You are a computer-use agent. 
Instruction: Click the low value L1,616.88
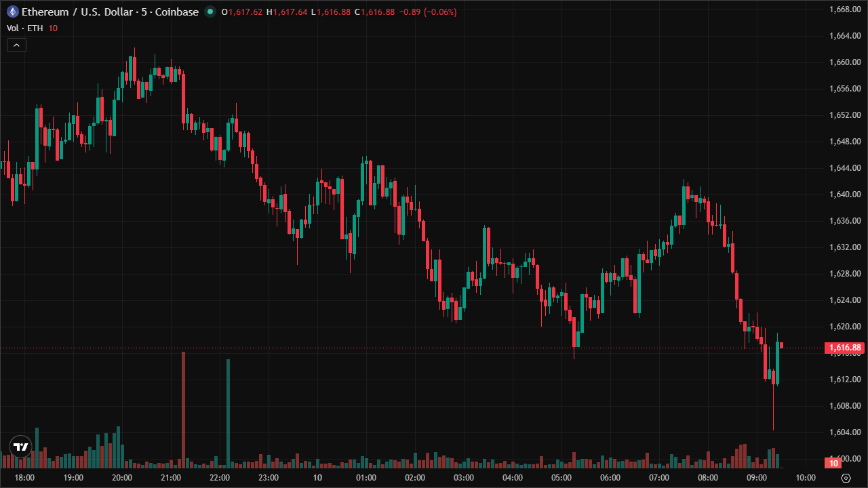coord(330,12)
